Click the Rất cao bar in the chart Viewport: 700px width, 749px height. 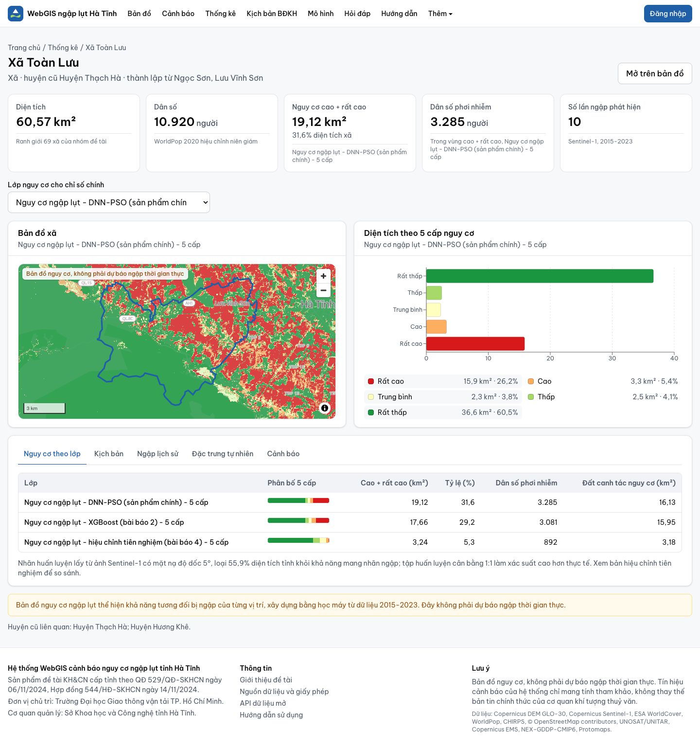(475, 343)
